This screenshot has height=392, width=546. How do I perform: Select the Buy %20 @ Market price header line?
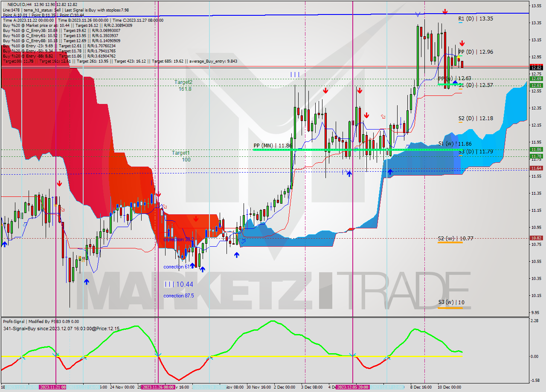point(67,26)
